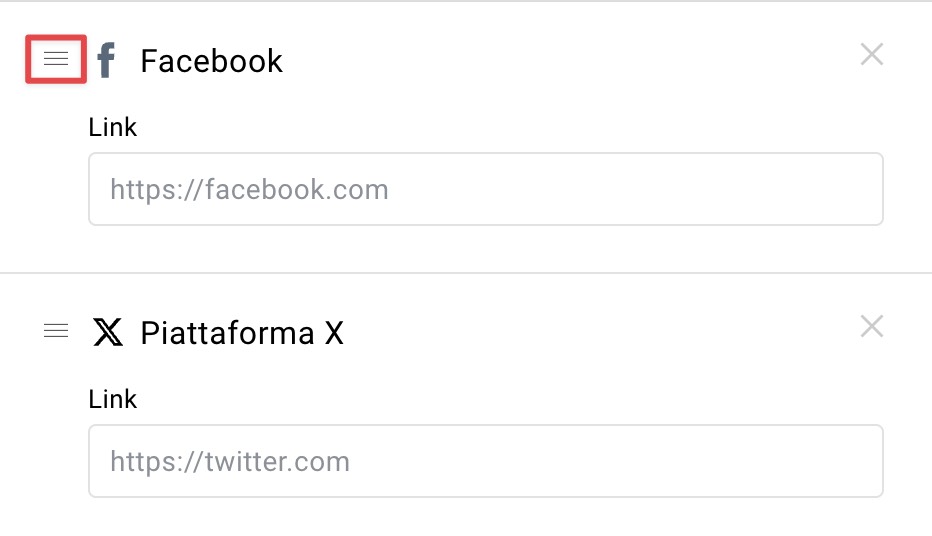Click the empty right end of the Facebook URL box
932x536 pixels.
click(x=773, y=189)
